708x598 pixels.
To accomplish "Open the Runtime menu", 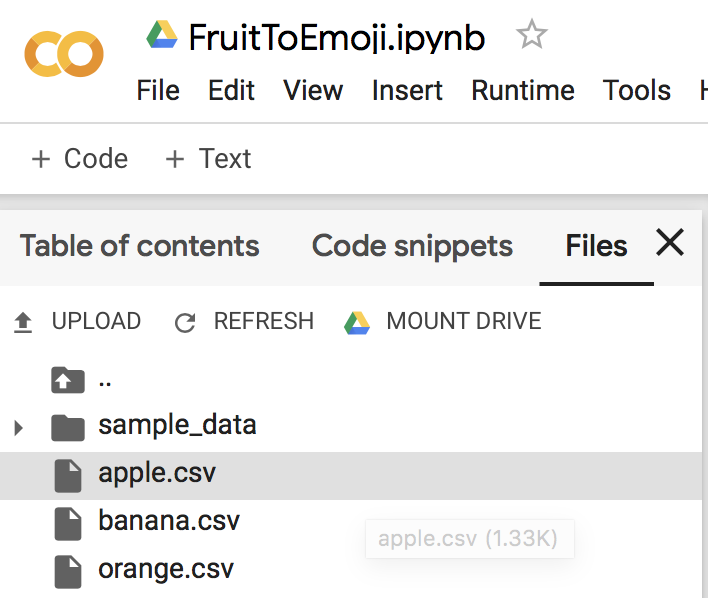I will [523, 90].
